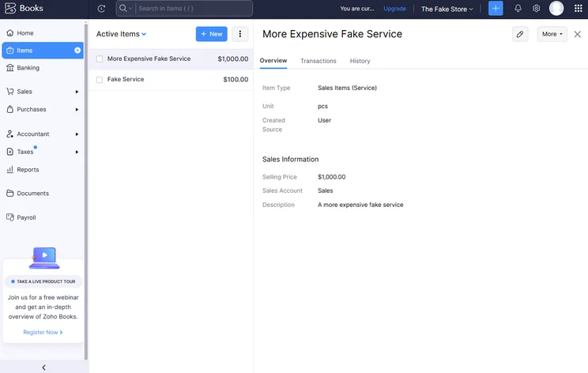Select More Expensive Fake Service list row
Viewport: 588px width, 373px height.
coord(171,58)
